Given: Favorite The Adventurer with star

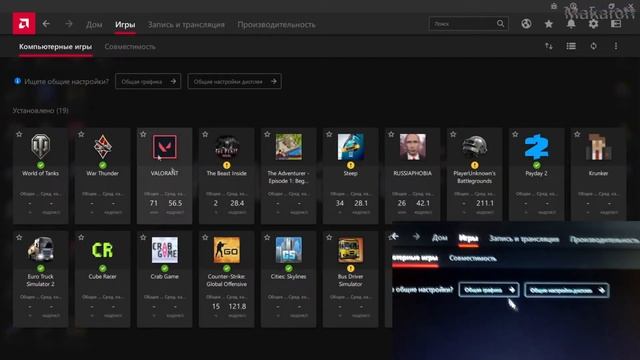Looking at the screenshot, I should tap(267, 134).
